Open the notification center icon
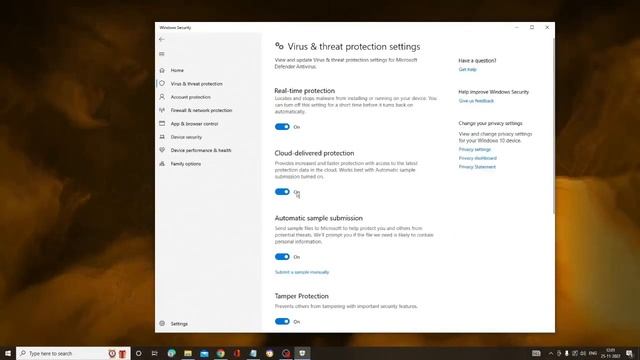Screen dimensions: 640x360 coord(629,353)
